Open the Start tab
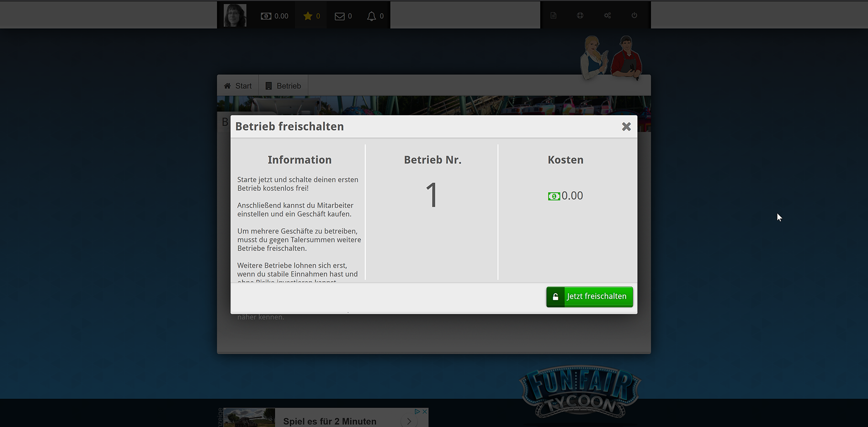Screen dimensions: 868x427 click(x=238, y=86)
